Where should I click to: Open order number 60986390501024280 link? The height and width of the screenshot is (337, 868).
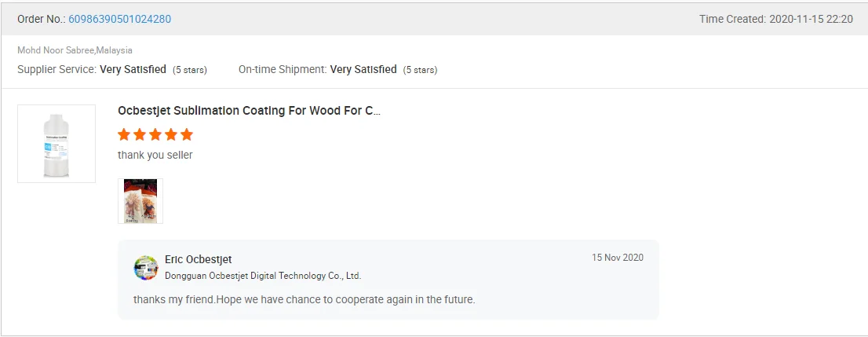point(119,19)
